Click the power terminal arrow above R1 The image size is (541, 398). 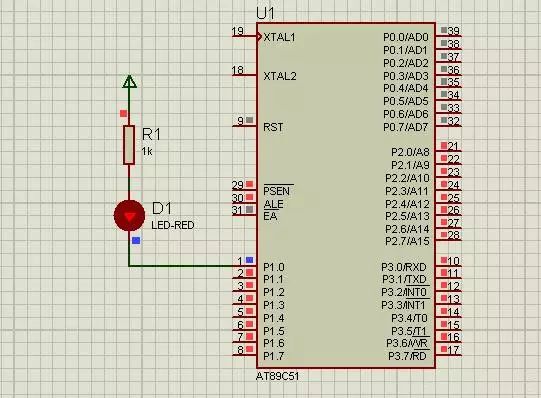point(129,81)
